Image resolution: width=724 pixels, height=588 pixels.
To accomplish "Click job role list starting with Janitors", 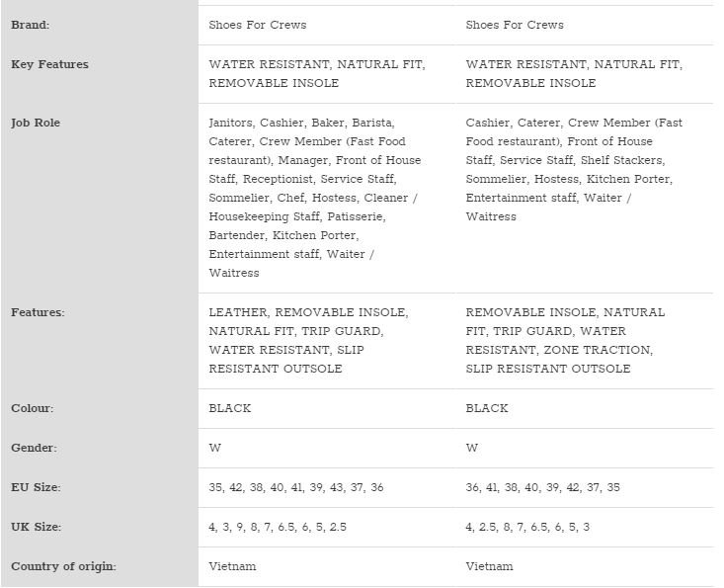I will [314, 198].
